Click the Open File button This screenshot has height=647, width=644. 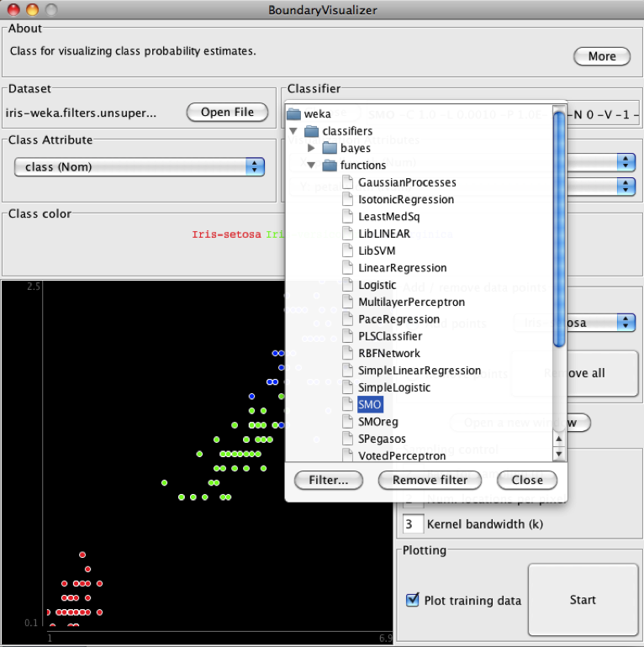point(227,113)
